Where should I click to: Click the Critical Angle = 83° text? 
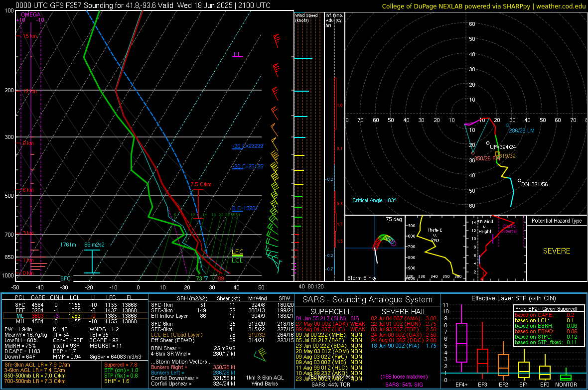pos(374,200)
